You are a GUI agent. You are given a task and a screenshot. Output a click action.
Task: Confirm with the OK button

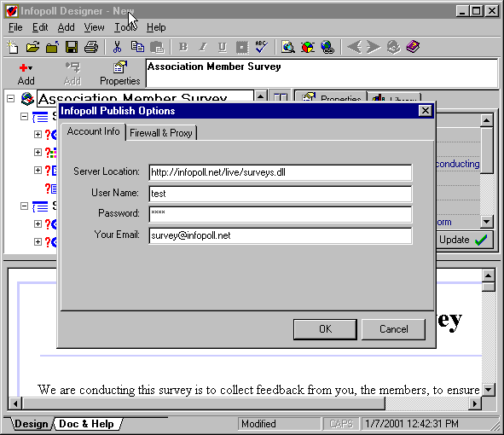325,329
